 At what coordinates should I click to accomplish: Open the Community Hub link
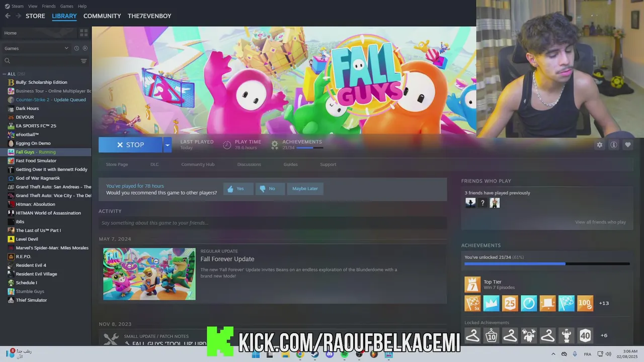click(x=198, y=164)
